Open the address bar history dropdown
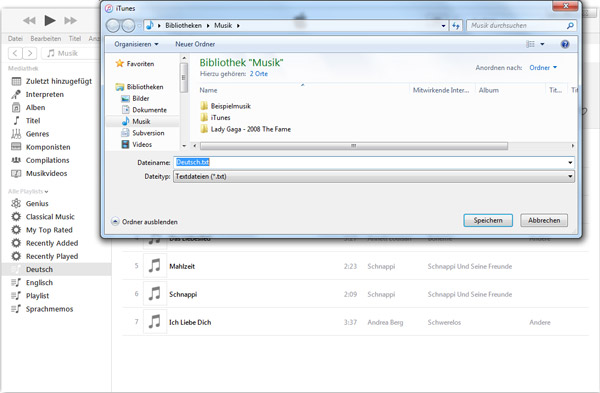 tap(443, 26)
